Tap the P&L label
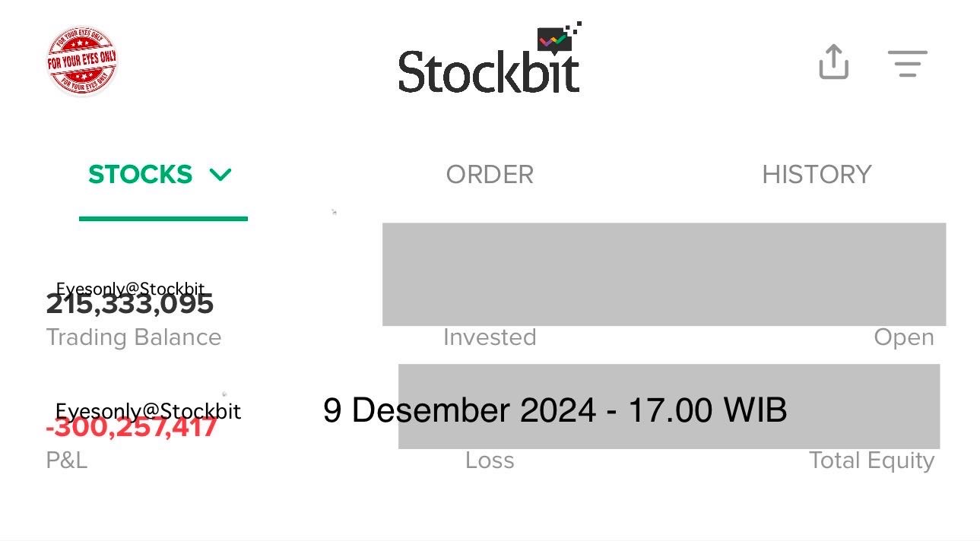Viewport: 980px width, 541px height. [67, 460]
